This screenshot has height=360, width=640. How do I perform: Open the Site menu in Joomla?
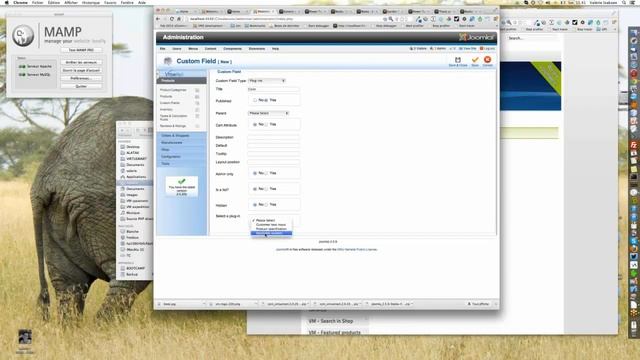(x=162, y=49)
